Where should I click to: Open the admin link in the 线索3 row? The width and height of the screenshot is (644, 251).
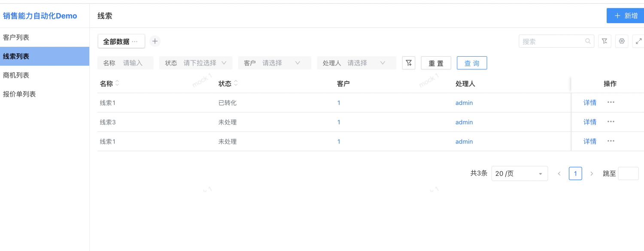pyautogui.click(x=464, y=122)
